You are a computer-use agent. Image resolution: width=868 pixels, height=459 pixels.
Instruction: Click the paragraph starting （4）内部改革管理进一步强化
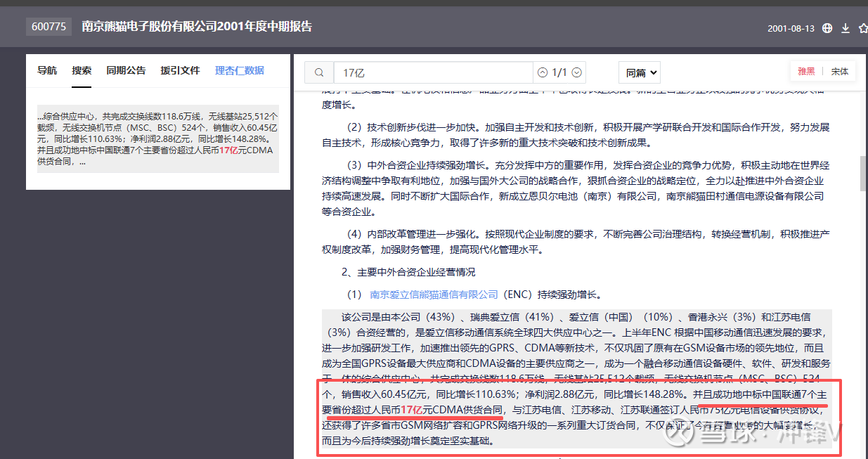point(576,242)
